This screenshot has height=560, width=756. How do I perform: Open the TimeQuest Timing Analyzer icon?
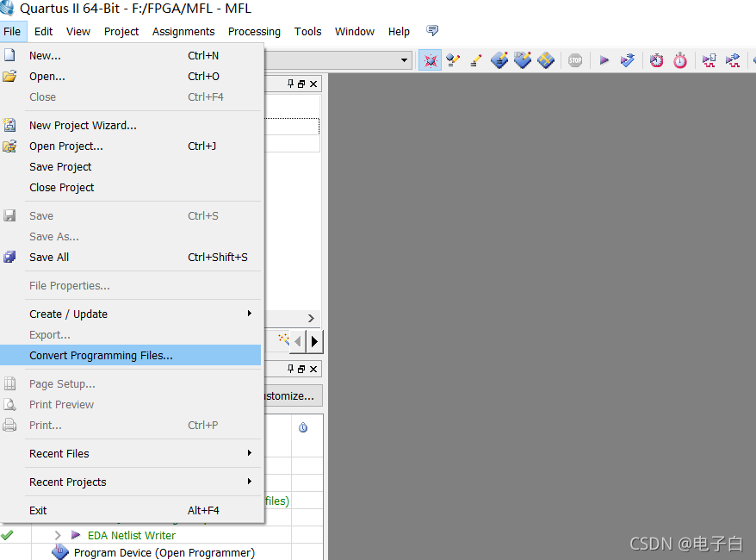point(680,60)
